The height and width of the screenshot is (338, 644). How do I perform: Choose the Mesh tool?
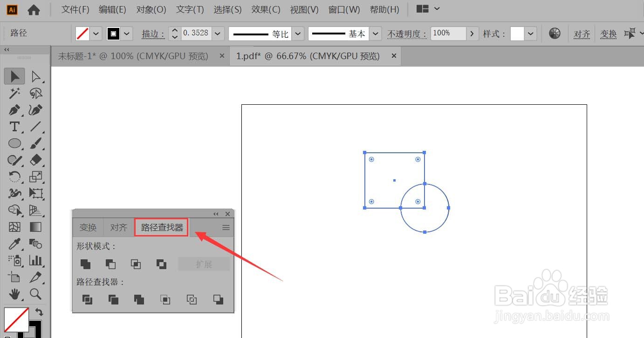pyautogui.click(x=15, y=227)
